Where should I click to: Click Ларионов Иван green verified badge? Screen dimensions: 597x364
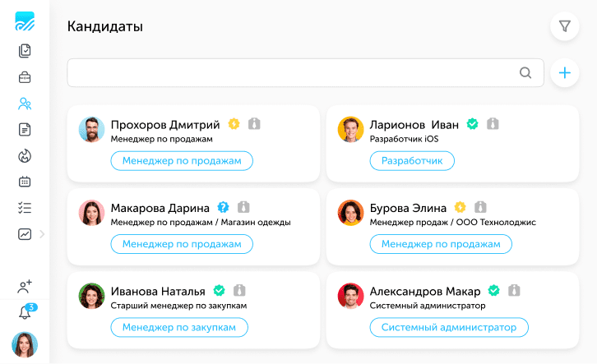point(473,123)
